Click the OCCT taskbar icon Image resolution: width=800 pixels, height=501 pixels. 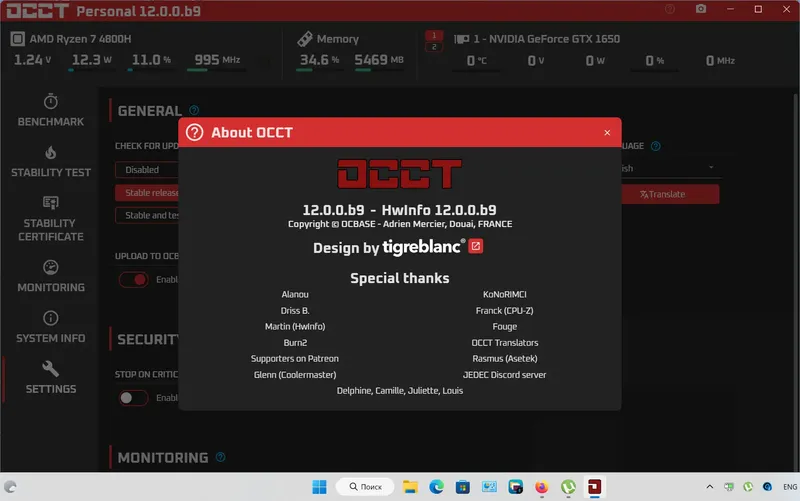[x=594, y=487]
